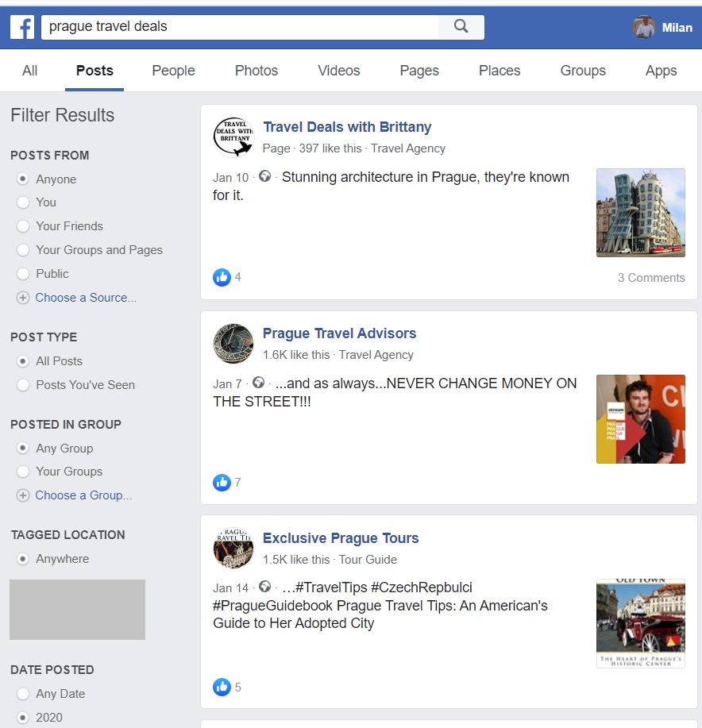Click '1.6K like this' text
The height and width of the screenshot is (728, 702).
pyautogui.click(x=296, y=355)
